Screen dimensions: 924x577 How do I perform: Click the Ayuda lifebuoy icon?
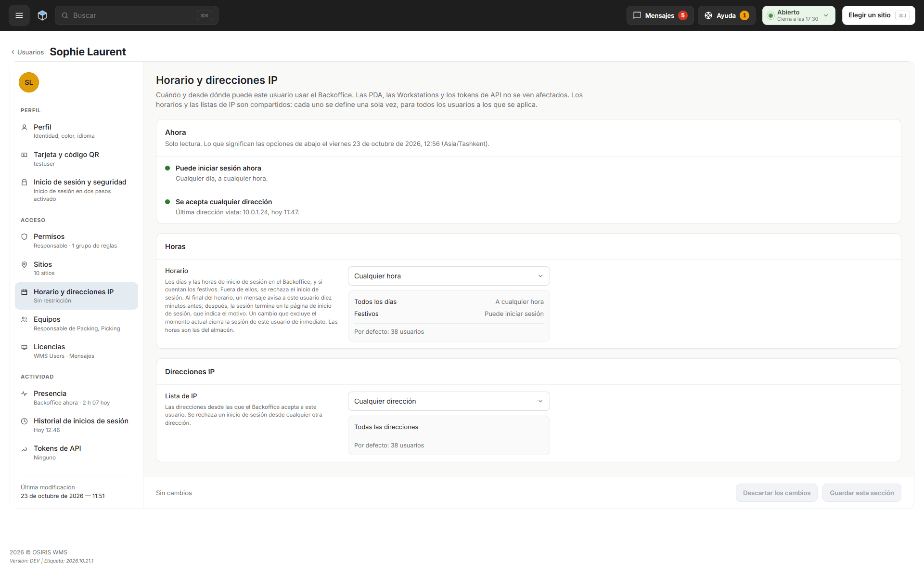[708, 15]
